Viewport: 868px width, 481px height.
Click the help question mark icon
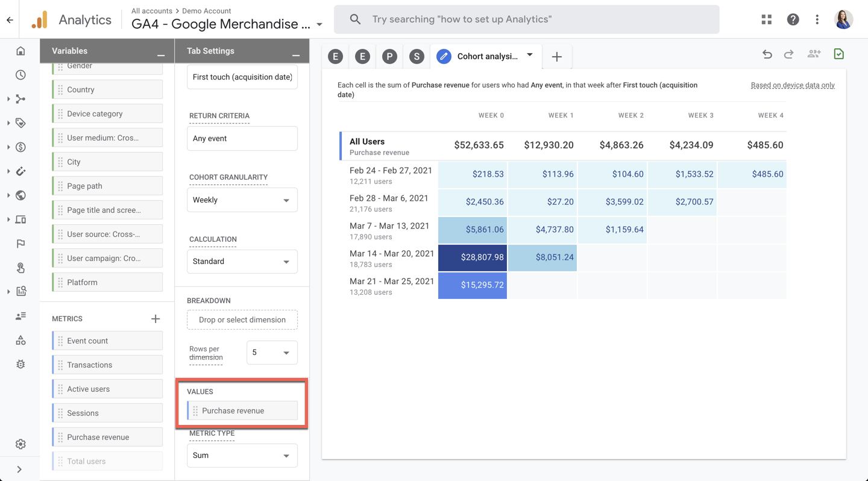[x=793, y=19]
